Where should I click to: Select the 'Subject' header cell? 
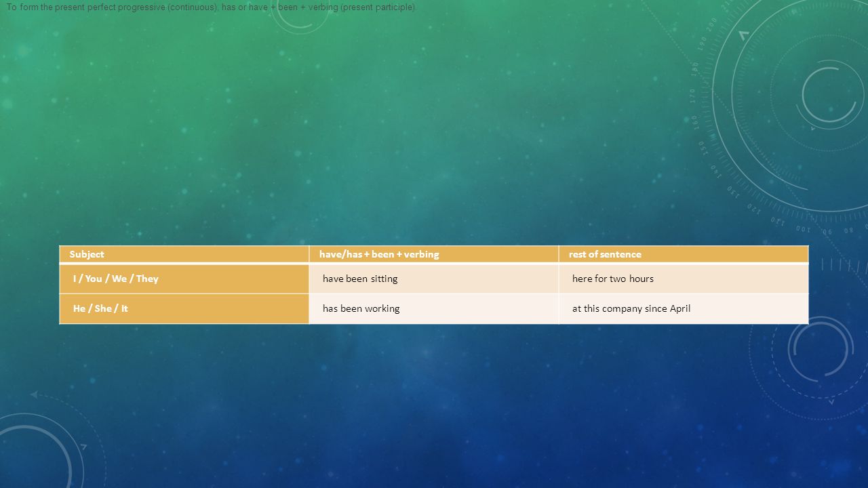pos(184,254)
